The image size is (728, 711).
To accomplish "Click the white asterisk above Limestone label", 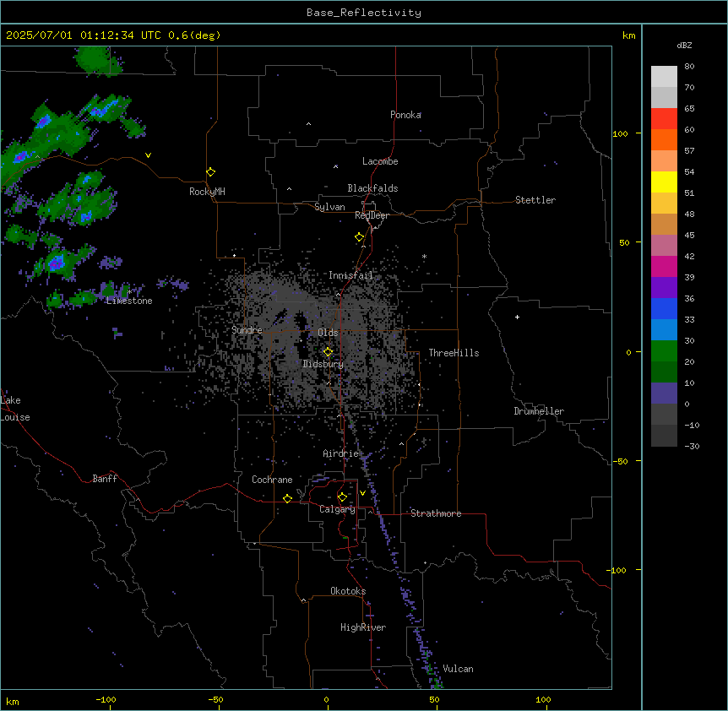I will 129,292.
